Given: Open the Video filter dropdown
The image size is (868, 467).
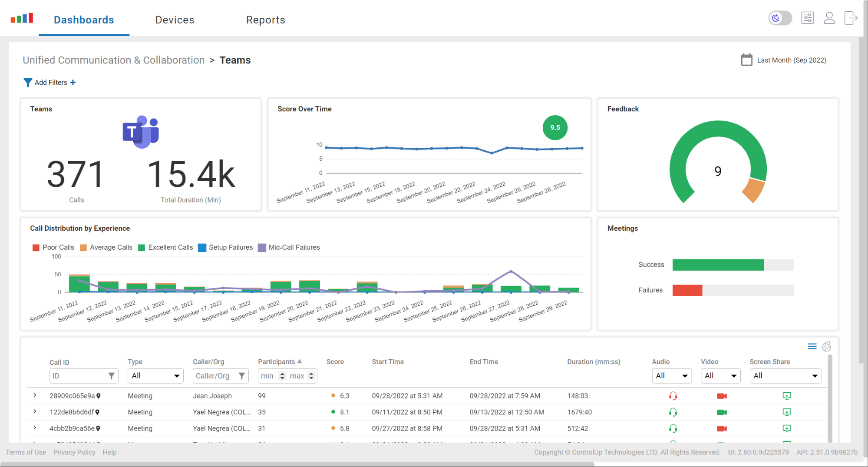Looking at the screenshot, I should tap(721, 376).
